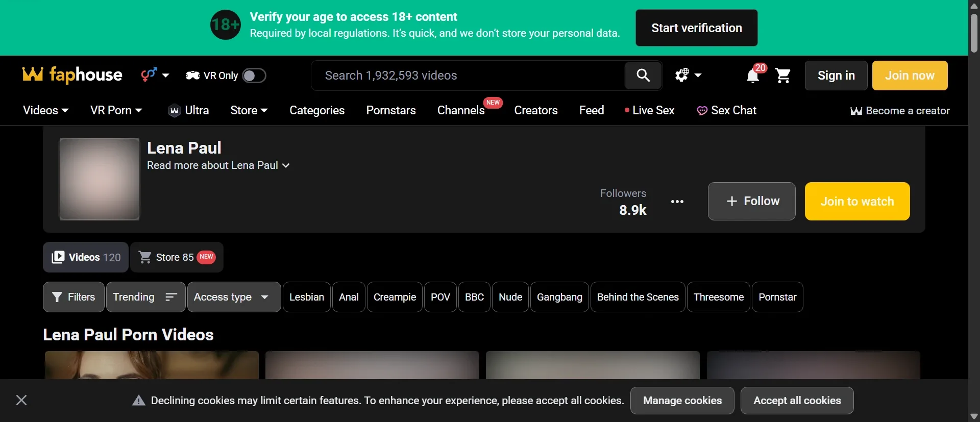
Task: Expand the Videos menu
Action: (x=45, y=110)
